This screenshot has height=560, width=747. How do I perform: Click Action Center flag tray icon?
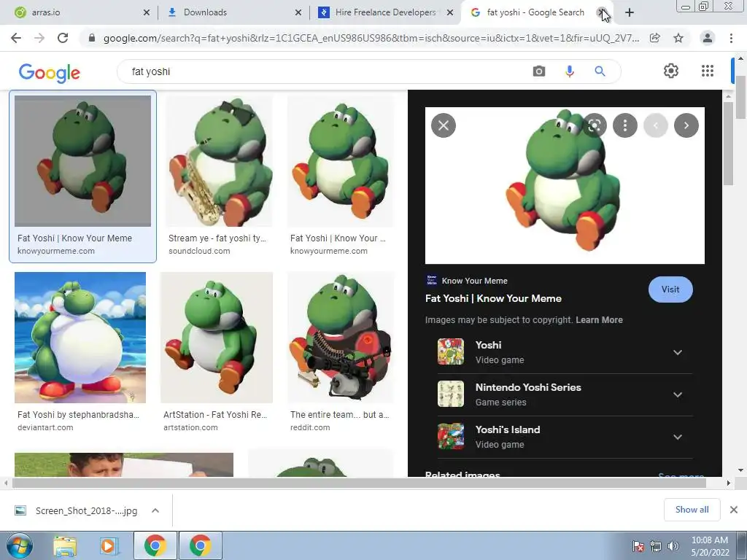point(638,545)
